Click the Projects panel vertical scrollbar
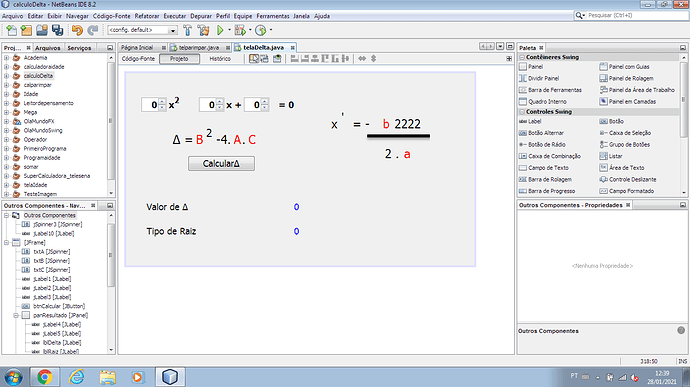Viewport: 690px width, 387px height. [x=111, y=125]
